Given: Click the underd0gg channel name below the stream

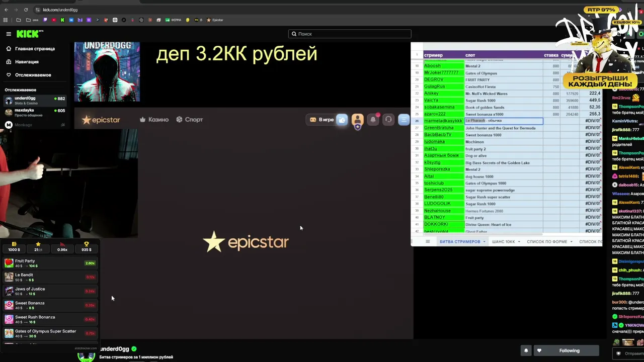Looking at the screenshot, I should [115, 349].
